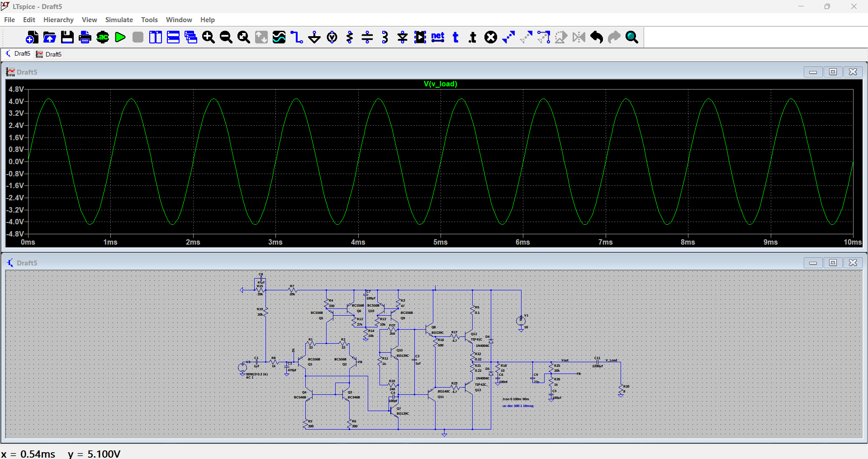Open the Simulate menu
This screenshot has height=459, width=868.
[119, 20]
